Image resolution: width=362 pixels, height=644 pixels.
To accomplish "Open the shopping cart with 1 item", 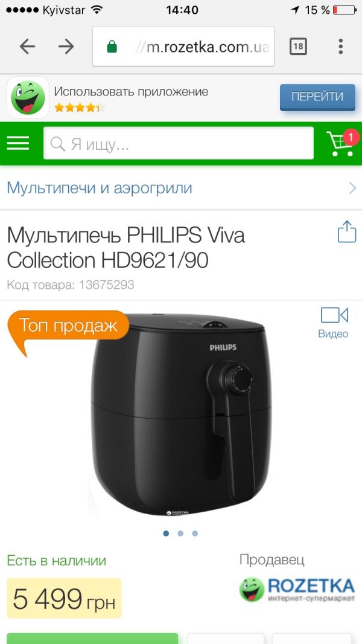I will (x=342, y=143).
